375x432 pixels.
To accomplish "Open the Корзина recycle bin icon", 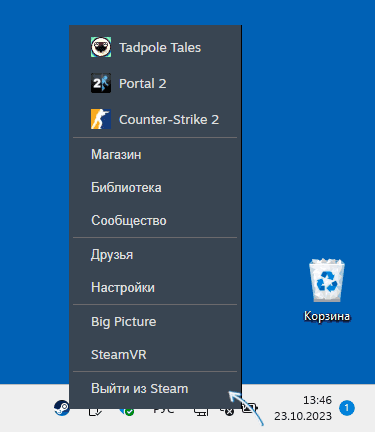I will click(x=327, y=280).
